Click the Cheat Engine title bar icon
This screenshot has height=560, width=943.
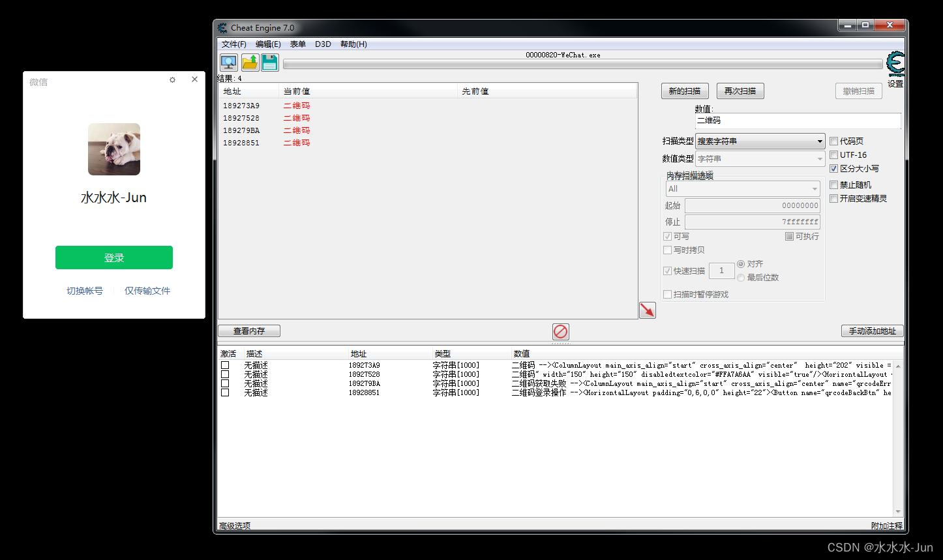[x=223, y=28]
